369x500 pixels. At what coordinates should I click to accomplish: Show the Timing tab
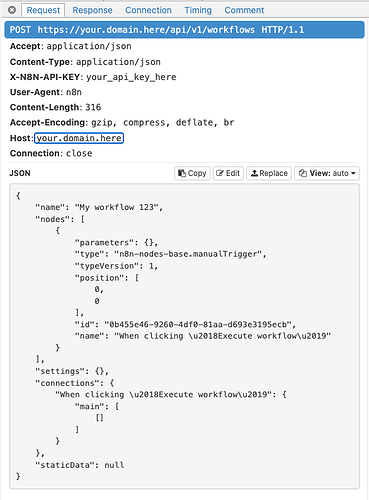pos(198,10)
